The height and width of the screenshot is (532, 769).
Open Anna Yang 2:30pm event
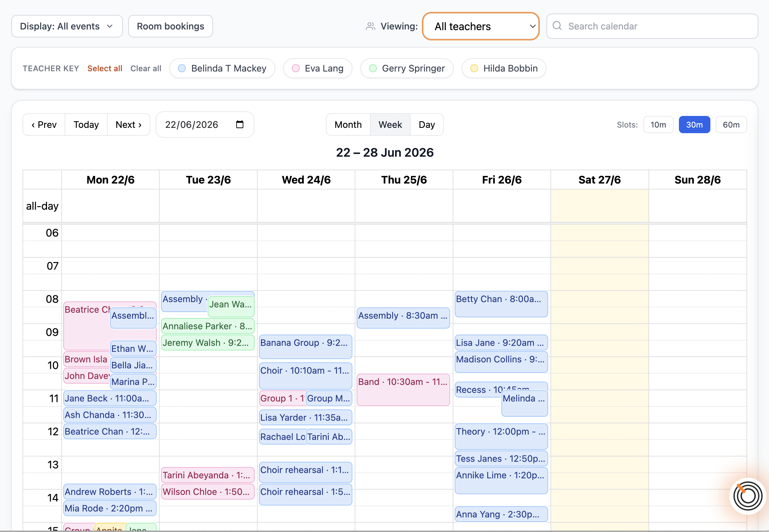pyautogui.click(x=501, y=514)
